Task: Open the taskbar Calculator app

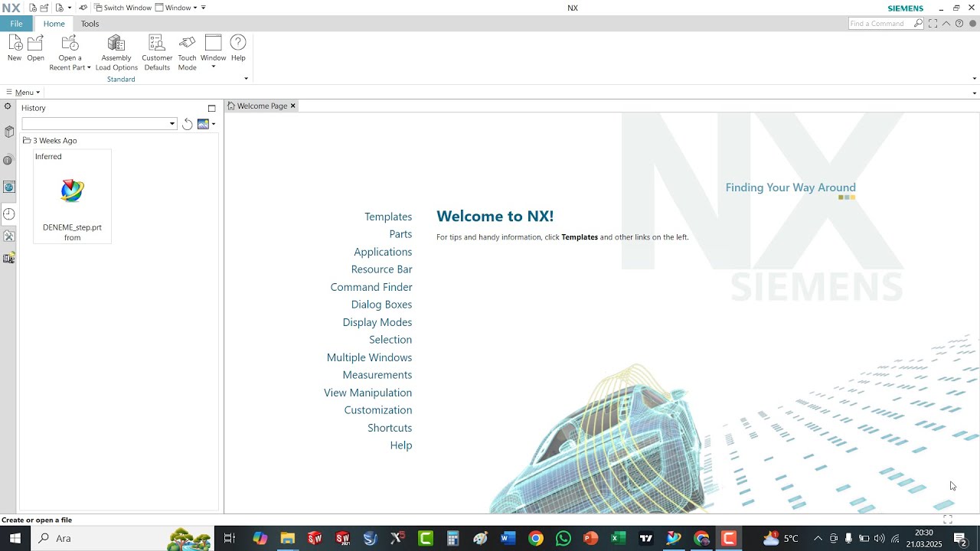Action: (452, 539)
